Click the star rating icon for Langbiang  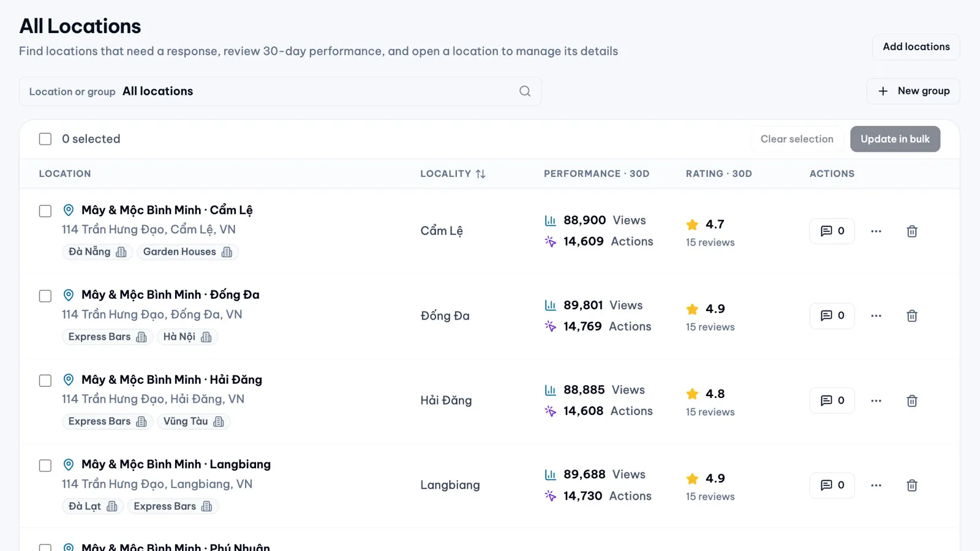tap(693, 479)
